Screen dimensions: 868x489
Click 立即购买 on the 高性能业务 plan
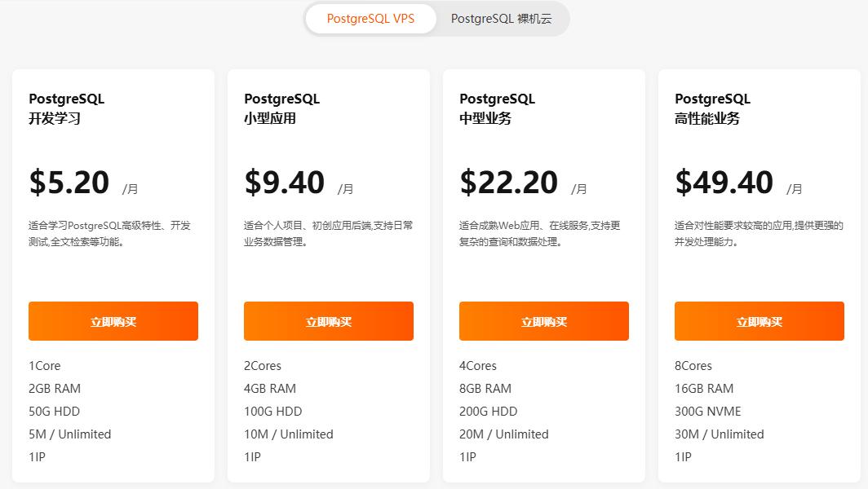[x=759, y=321]
